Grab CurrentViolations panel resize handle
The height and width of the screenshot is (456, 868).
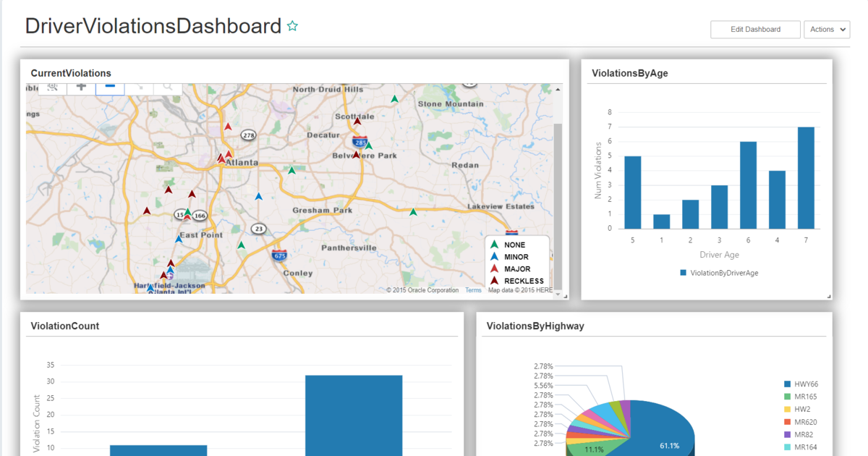[x=566, y=297]
